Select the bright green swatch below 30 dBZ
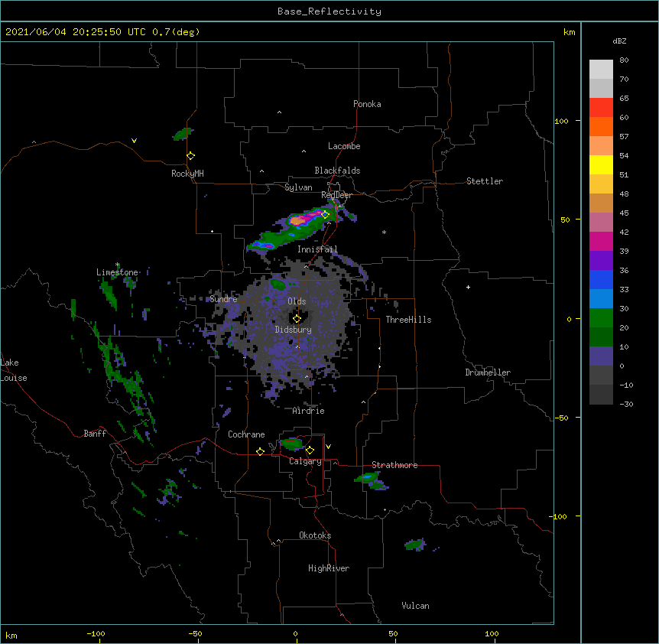The image size is (659, 644). pyautogui.click(x=601, y=318)
